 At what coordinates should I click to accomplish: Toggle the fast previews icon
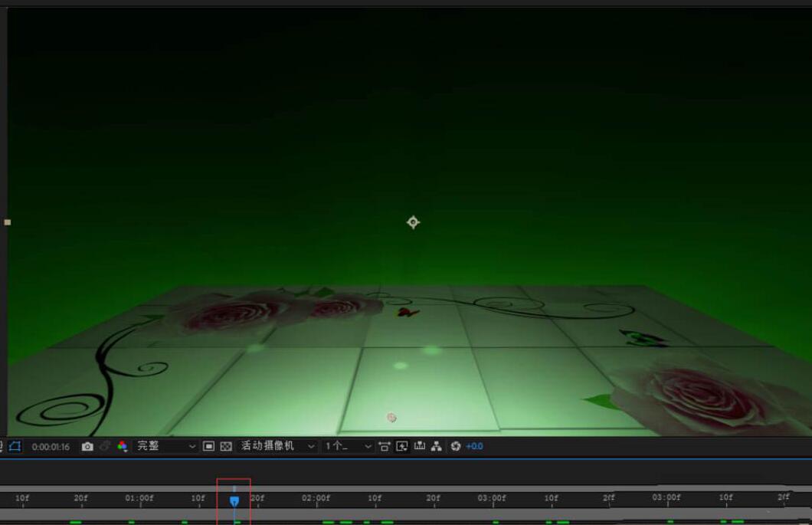coord(402,446)
